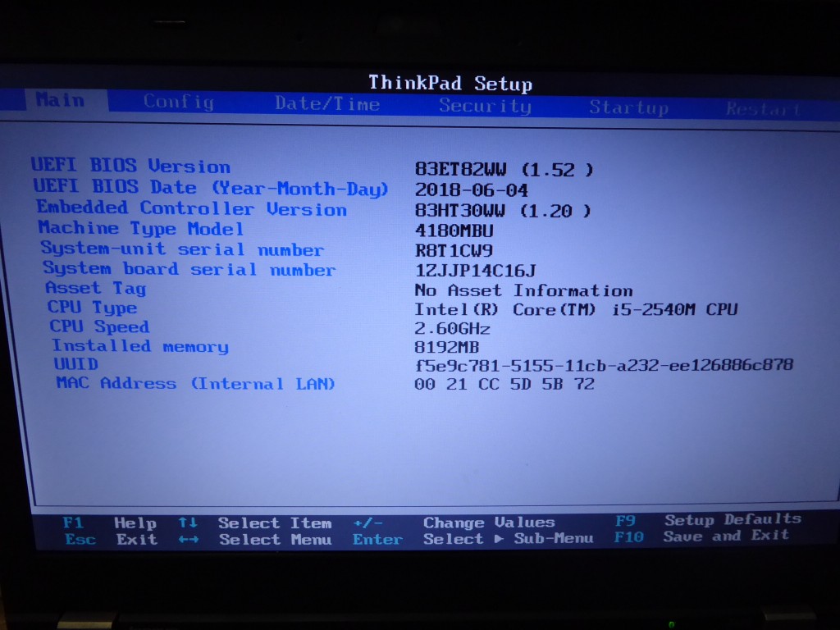Select Intel(R) Core(TM) i5-2540M CPU text
This screenshot has height=630, width=840.
576,309
